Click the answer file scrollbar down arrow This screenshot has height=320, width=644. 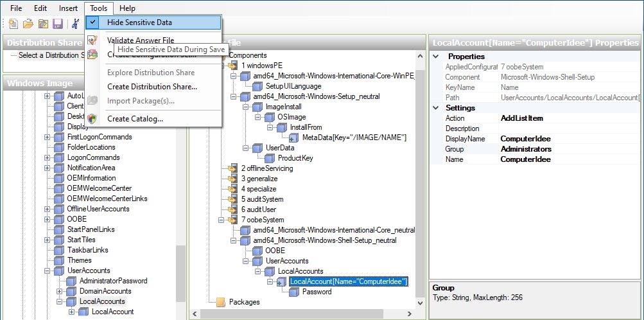click(420, 303)
